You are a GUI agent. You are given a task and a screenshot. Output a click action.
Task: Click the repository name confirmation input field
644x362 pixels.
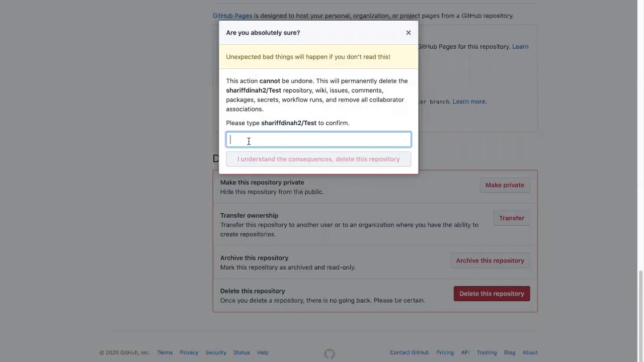pyautogui.click(x=318, y=139)
